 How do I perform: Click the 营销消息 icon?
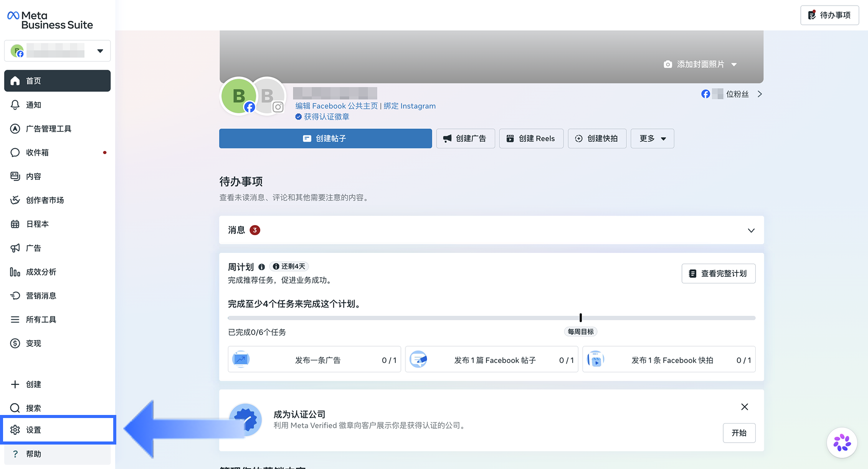pyautogui.click(x=15, y=296)
